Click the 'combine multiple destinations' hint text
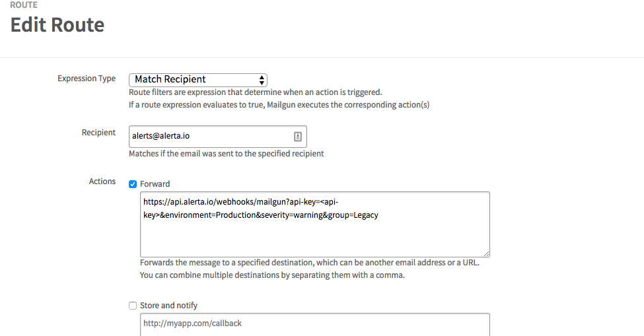Screen dimensions: 644x336 point(272,275)
